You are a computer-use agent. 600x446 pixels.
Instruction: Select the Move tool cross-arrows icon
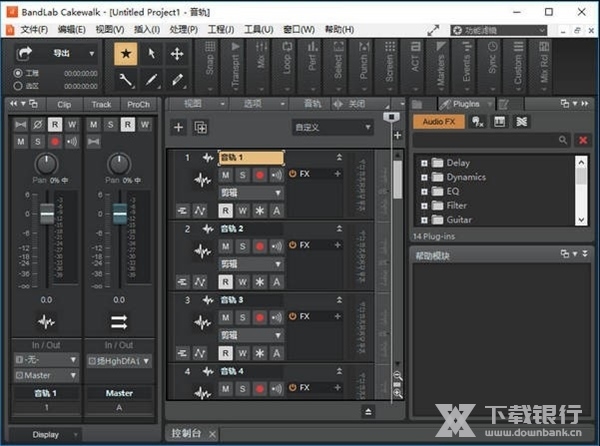(x=177, y=53)
